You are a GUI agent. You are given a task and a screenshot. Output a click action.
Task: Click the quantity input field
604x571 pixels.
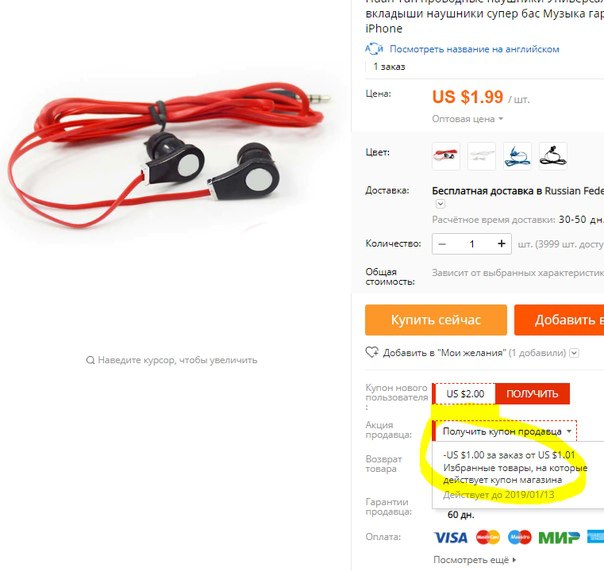point(472,244)
